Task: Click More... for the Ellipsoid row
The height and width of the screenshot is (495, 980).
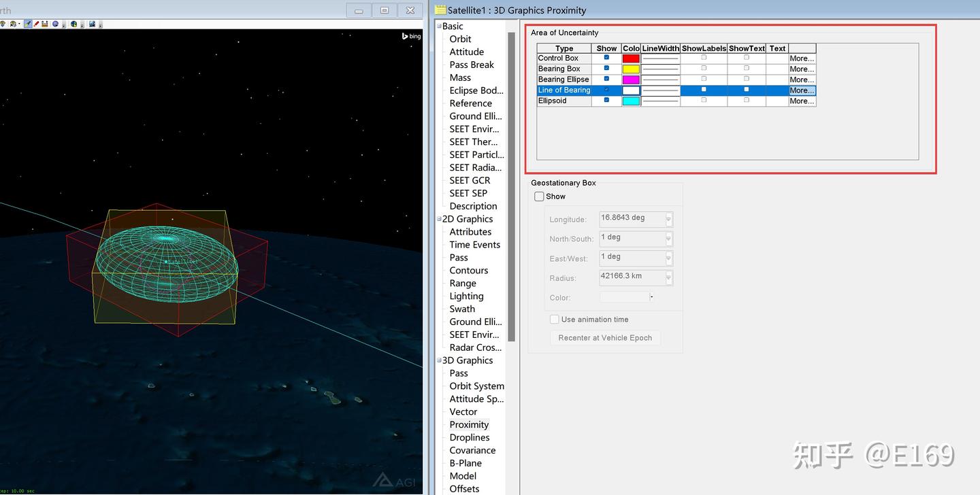Action: pyautogui.click(x=802, y=101)
